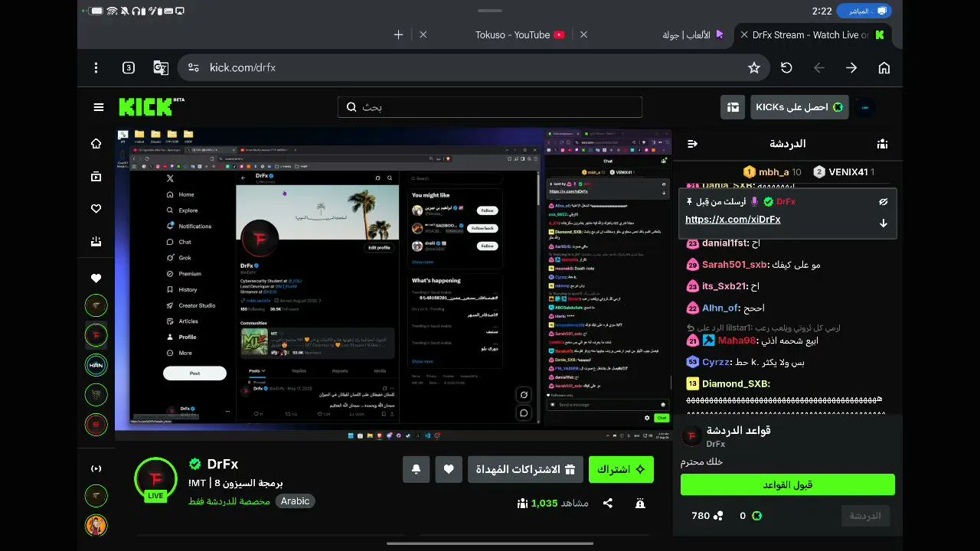
Task: Open the browse icon in left sidebar
Action: (96, 176)
